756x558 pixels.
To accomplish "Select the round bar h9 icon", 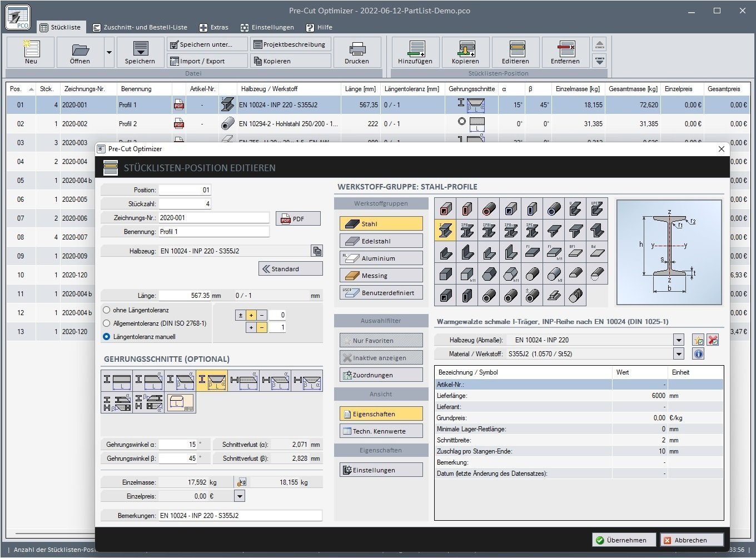I will coord(554,274).
